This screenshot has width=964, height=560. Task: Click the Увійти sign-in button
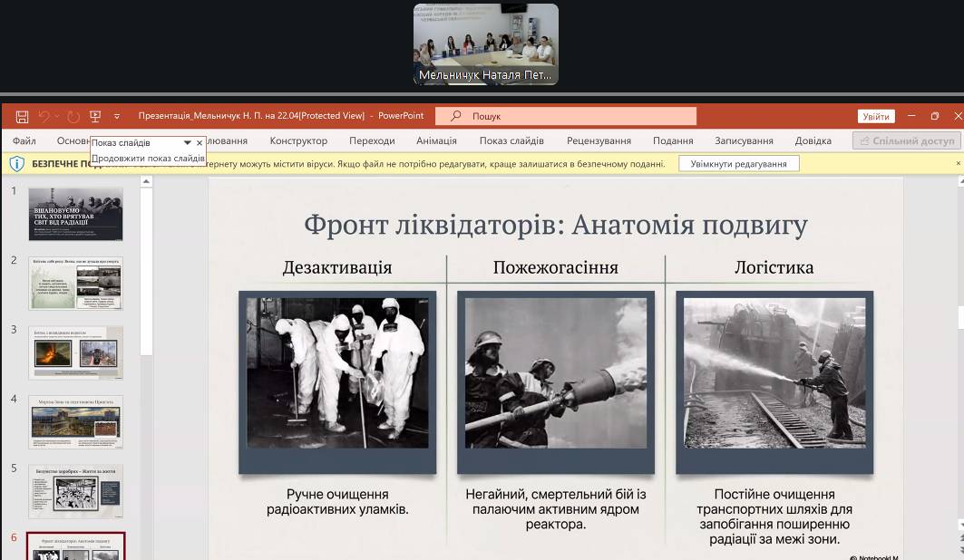click(875, 116)
